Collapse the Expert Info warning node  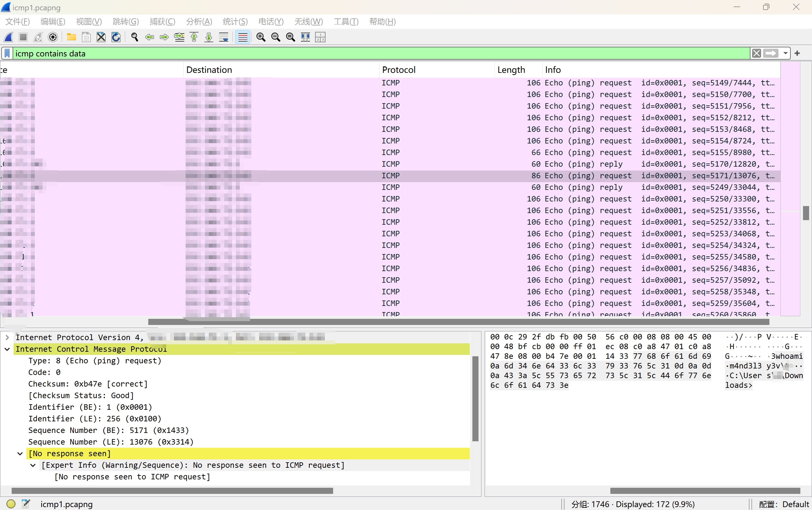33,465
